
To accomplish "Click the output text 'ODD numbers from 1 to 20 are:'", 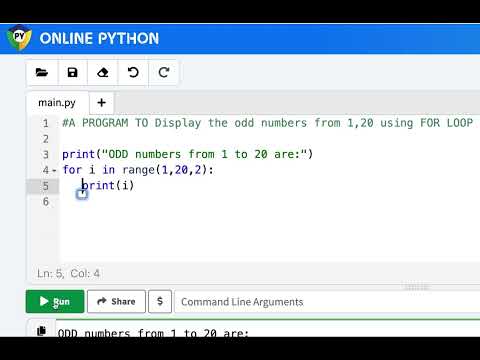I will (x=153, y=332).
